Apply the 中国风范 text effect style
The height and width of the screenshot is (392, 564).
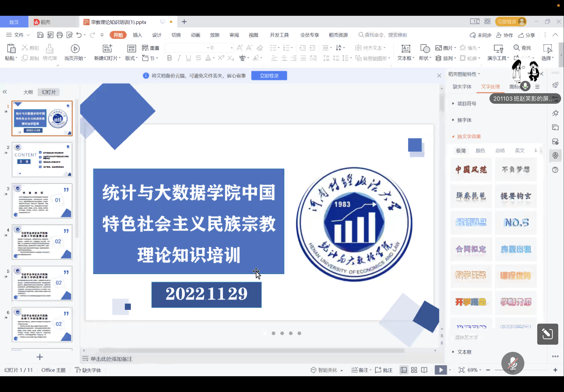(471, 169)
